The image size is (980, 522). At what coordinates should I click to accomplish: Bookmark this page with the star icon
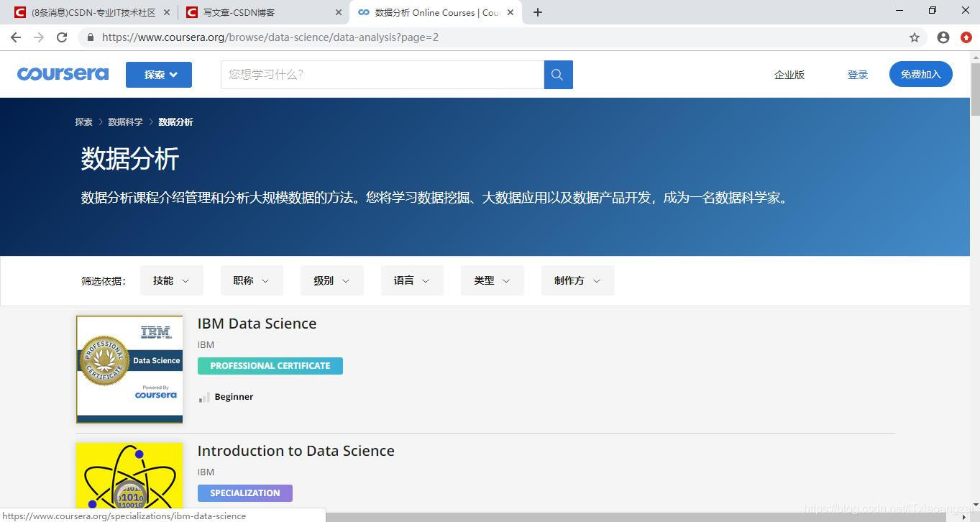(915, 37)
